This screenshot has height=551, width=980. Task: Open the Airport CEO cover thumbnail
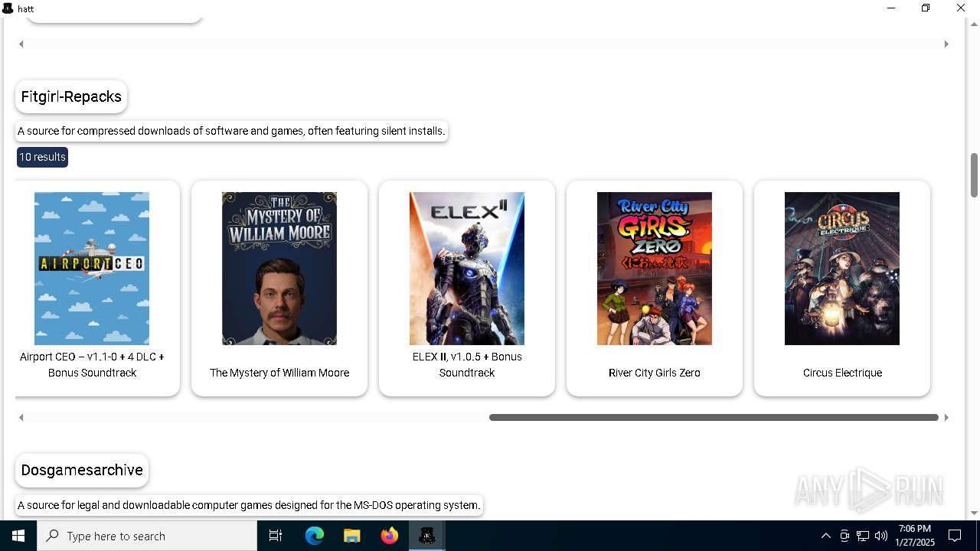[92, 269]
